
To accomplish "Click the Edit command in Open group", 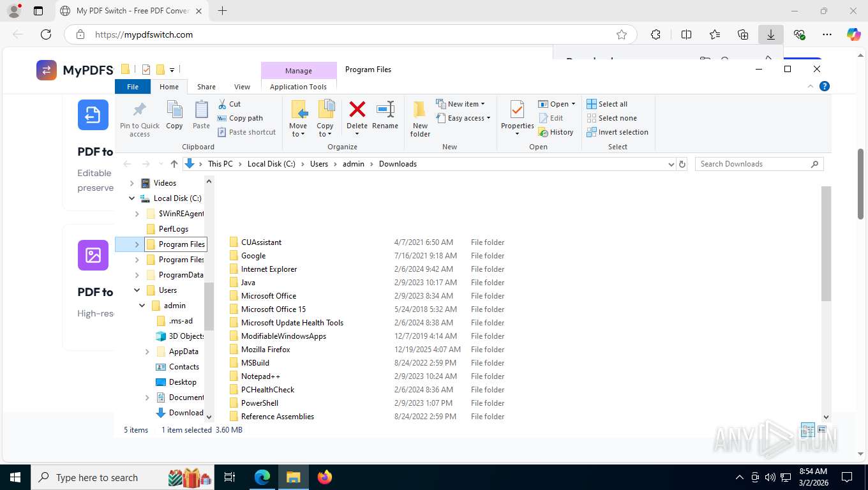I will click(551, 118).
